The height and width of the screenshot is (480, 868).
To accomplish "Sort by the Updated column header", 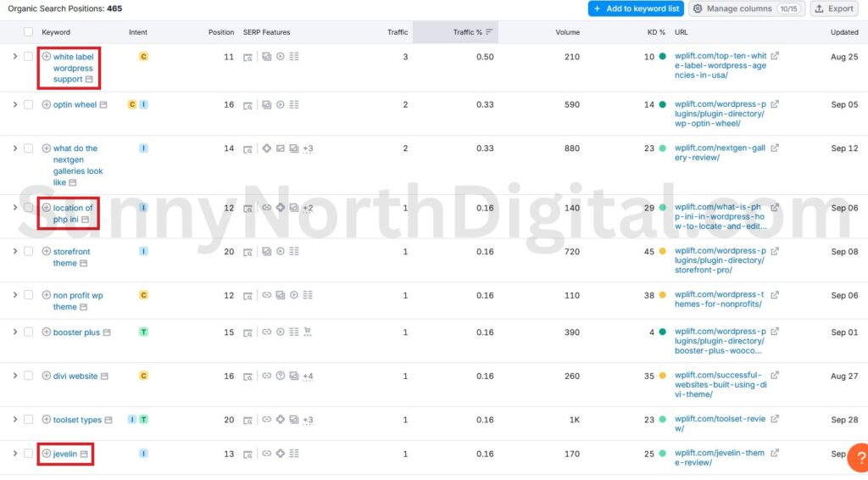I will [x=844, y=32].
